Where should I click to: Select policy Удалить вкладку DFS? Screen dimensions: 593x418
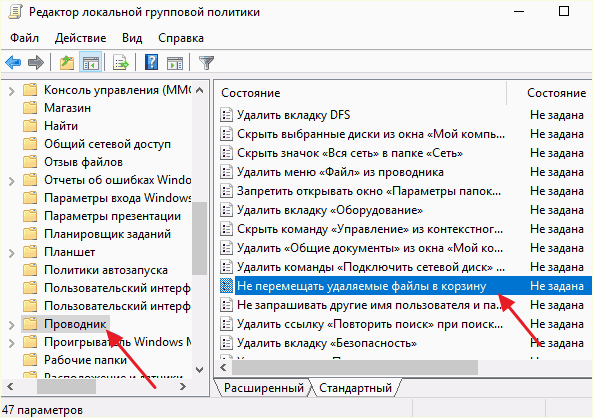[x=293, y=115]
